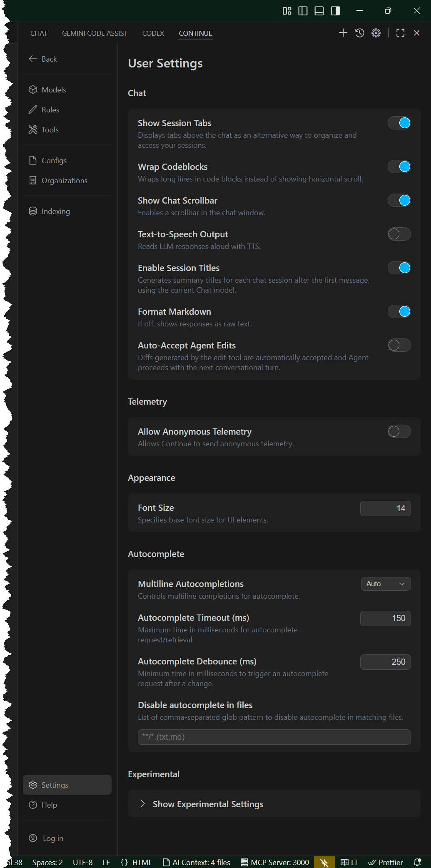This screenshot has width=431, height=868.
Task: Enable Auto-Accept Agent Edits
Action: 399,346
